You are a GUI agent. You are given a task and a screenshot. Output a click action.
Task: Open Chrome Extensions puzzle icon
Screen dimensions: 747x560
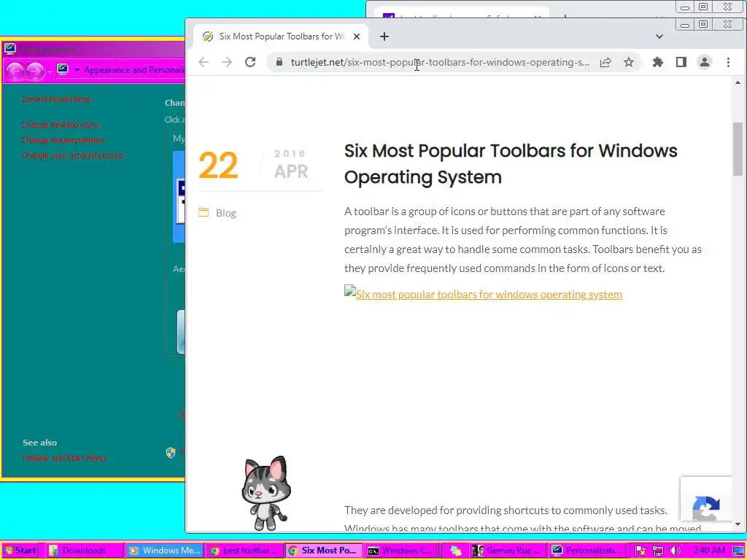[x=658, y=63]
